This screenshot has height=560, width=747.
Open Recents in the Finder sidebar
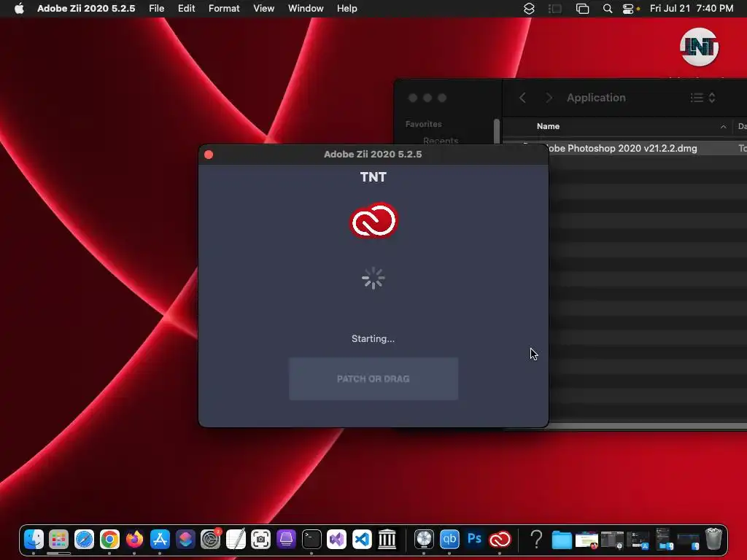click(441, 141)
